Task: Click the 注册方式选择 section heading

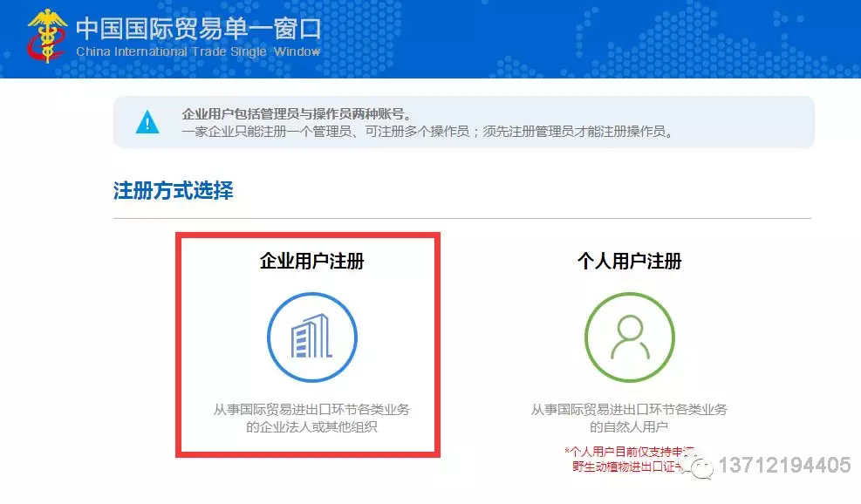Action: (174, 190)
